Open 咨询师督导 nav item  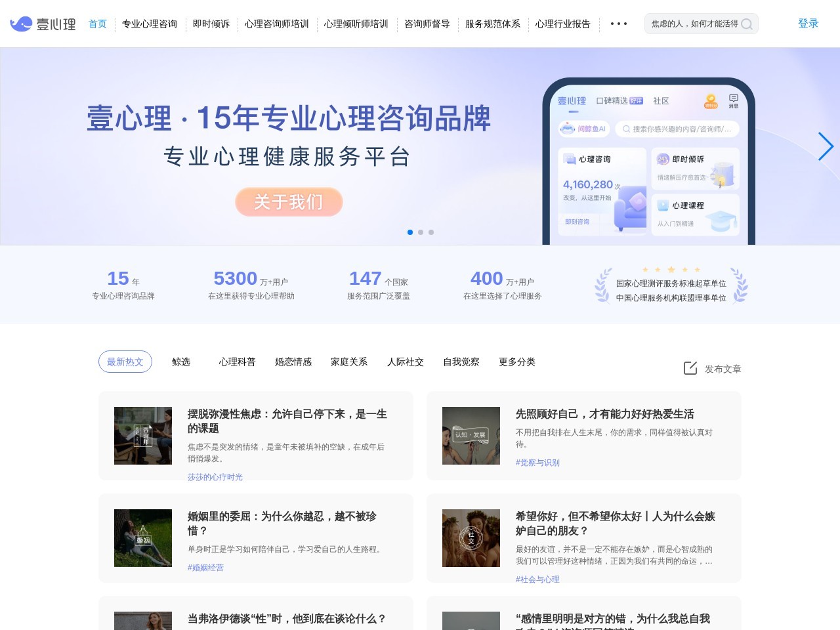point(427,24)
